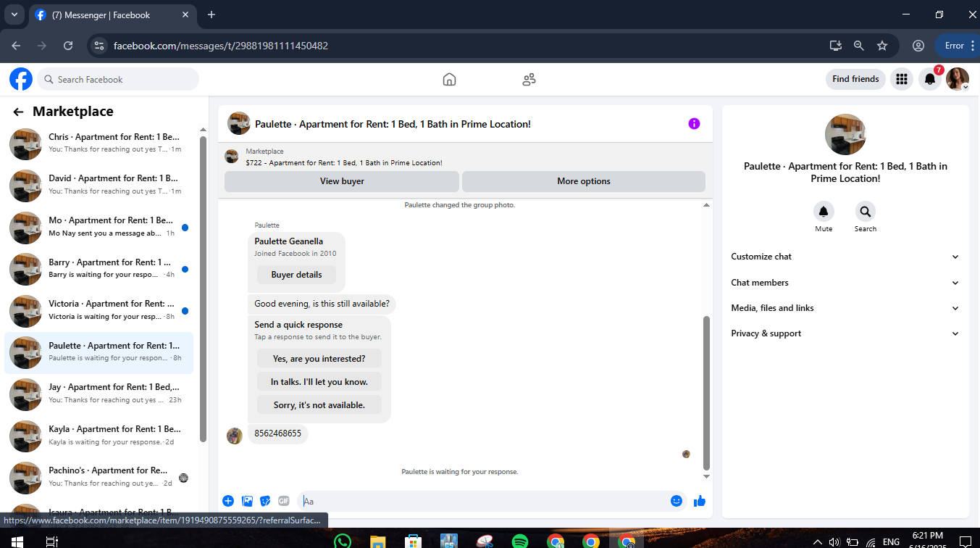Reload the page in Chrome
Screen dimensions: 980x548
(68, 46)
